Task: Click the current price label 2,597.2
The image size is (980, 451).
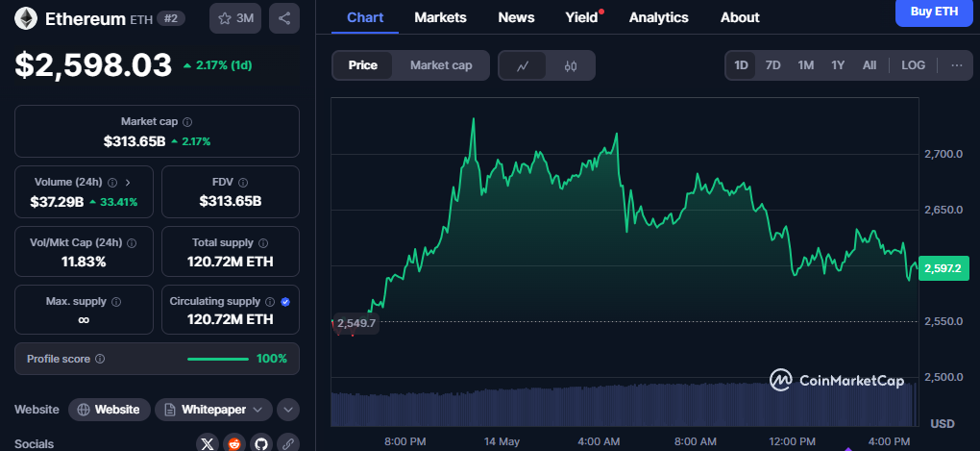Action: [x=943, y=268]
